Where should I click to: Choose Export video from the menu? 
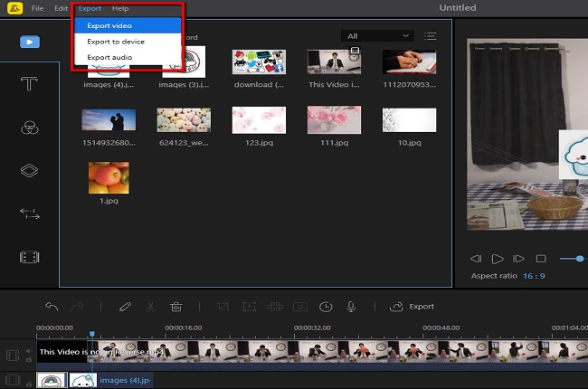tap(128, 25)
